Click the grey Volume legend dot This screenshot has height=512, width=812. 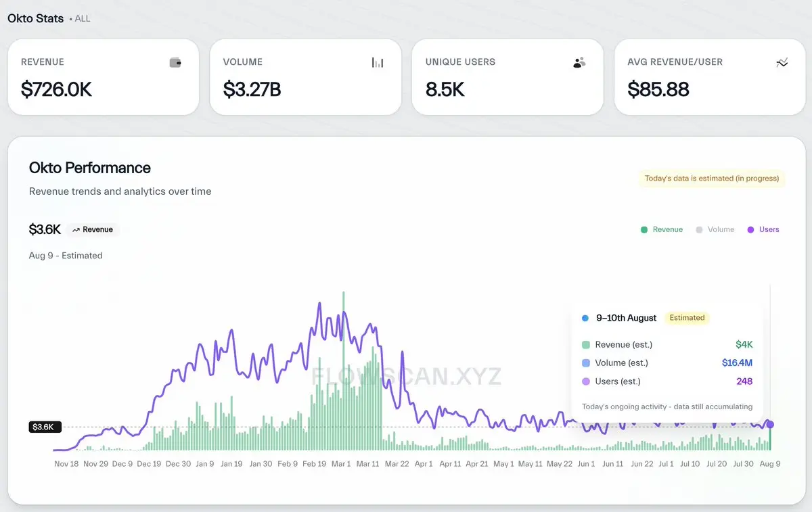tap(700, 230)
